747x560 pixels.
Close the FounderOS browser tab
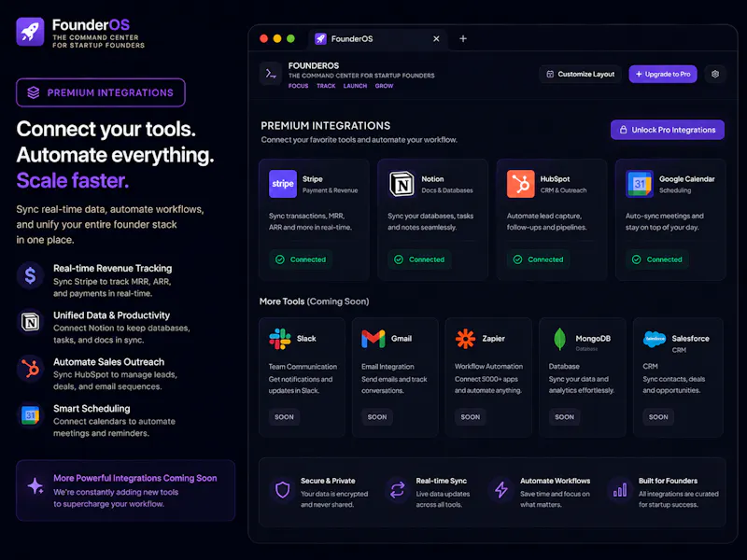point(436,38)
